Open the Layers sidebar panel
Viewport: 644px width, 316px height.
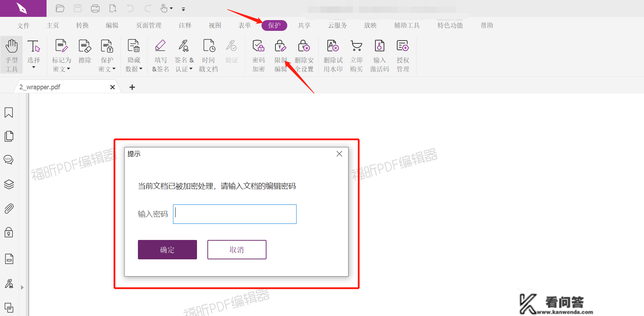click(9, 184)
